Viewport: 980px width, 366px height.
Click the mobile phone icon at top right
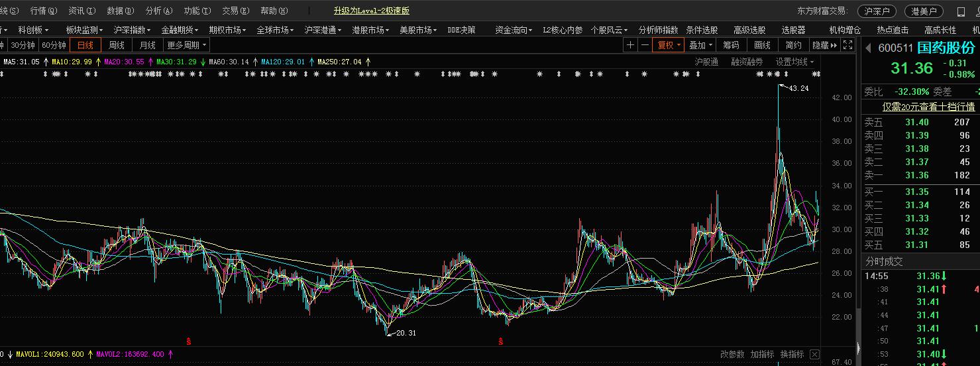pyautogui.click(x=960, y=11)
